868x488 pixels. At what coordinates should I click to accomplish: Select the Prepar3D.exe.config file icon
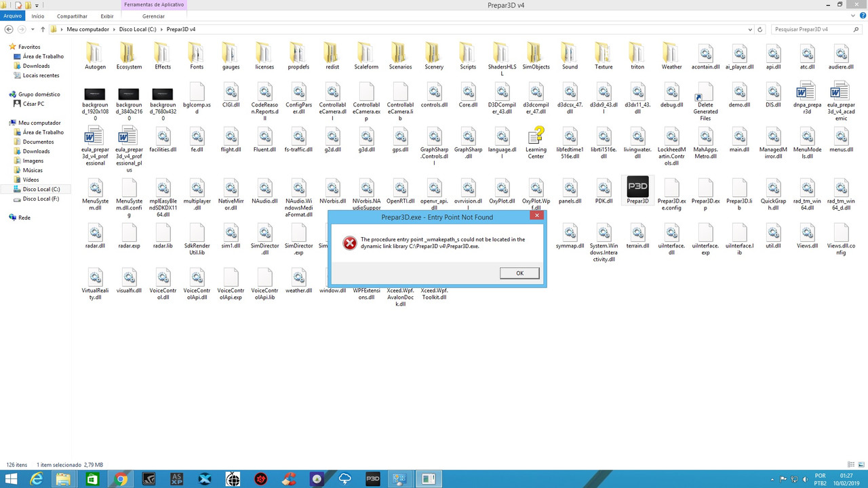671,187
